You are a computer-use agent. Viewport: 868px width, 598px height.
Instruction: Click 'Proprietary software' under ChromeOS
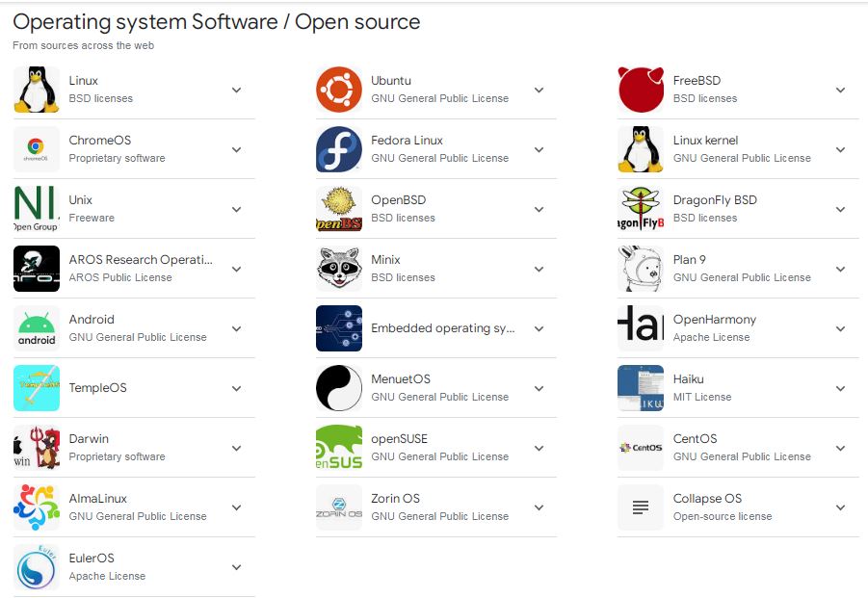(117, 158)
